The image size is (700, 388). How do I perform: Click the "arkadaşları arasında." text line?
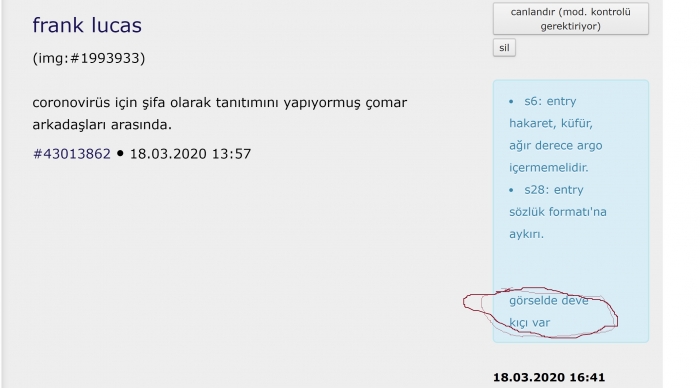(x=102, y=125)
